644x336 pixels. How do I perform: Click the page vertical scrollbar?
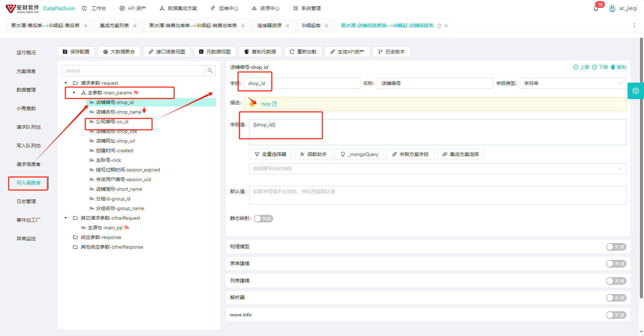[641, 169]
